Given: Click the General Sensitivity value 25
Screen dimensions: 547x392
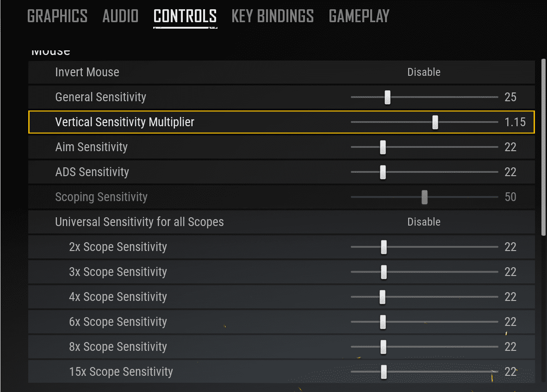Looking at the screenshot, I should [x=510, y=97].
